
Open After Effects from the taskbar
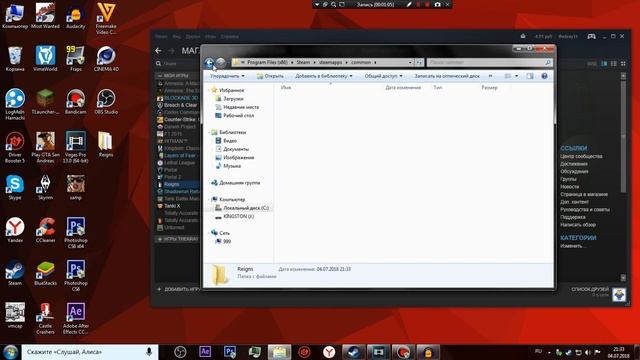point(205,351)
